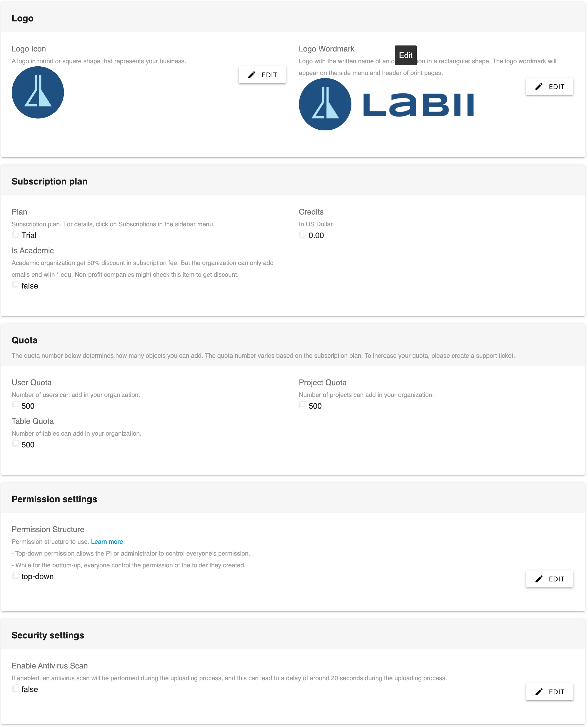Copy the Project Quota value
This screenshot has width=588, height=727.
pos(302,405)
